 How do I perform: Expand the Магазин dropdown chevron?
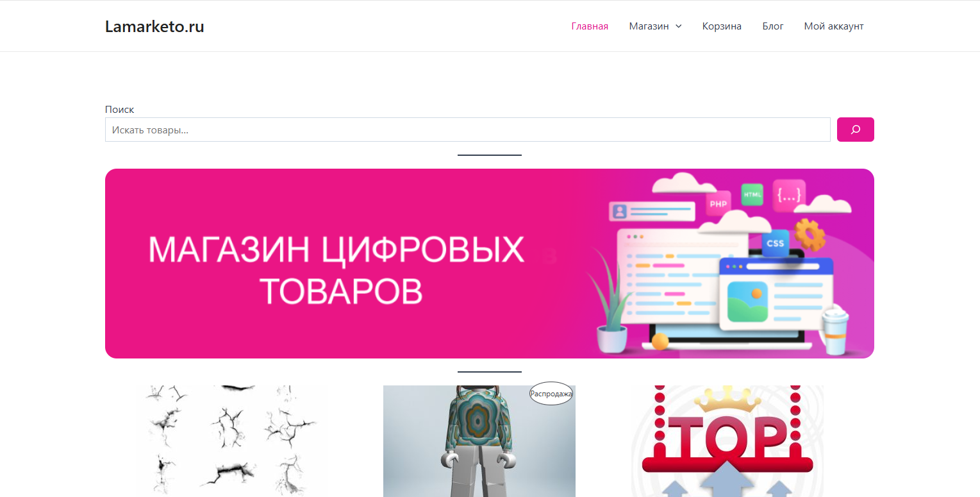[679, 26]
